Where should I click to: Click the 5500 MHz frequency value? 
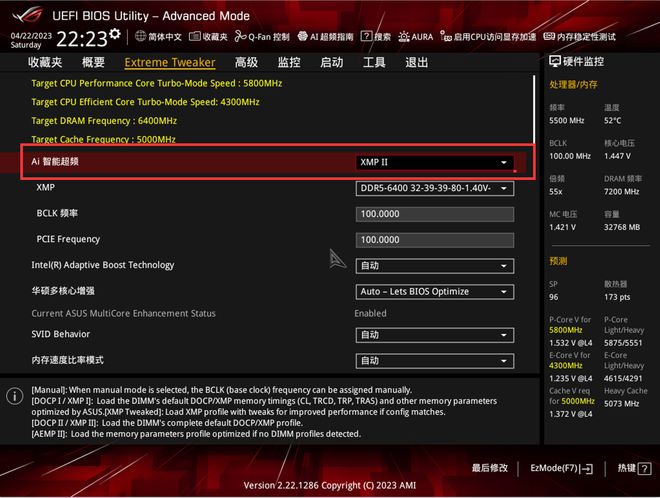[567, 120]
